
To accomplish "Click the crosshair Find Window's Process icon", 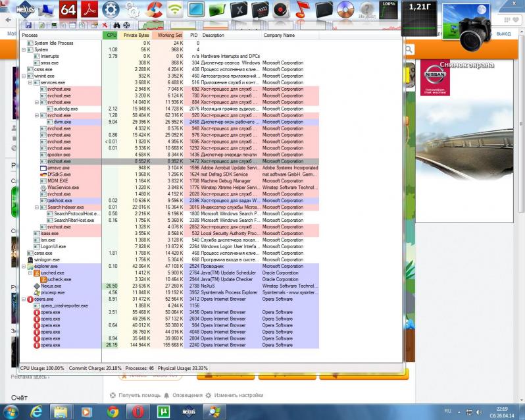I will pyautogui.click(x=126, y=26).
